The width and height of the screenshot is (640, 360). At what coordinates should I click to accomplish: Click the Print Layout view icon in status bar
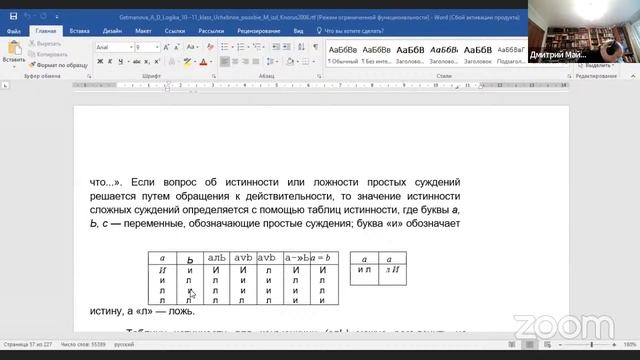[x=529, y=345]
